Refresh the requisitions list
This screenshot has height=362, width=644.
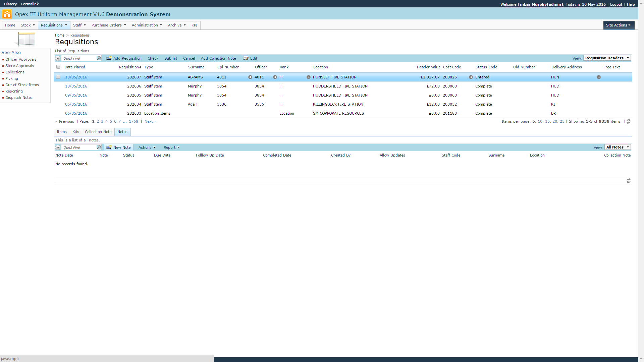(x=629, y=121)
